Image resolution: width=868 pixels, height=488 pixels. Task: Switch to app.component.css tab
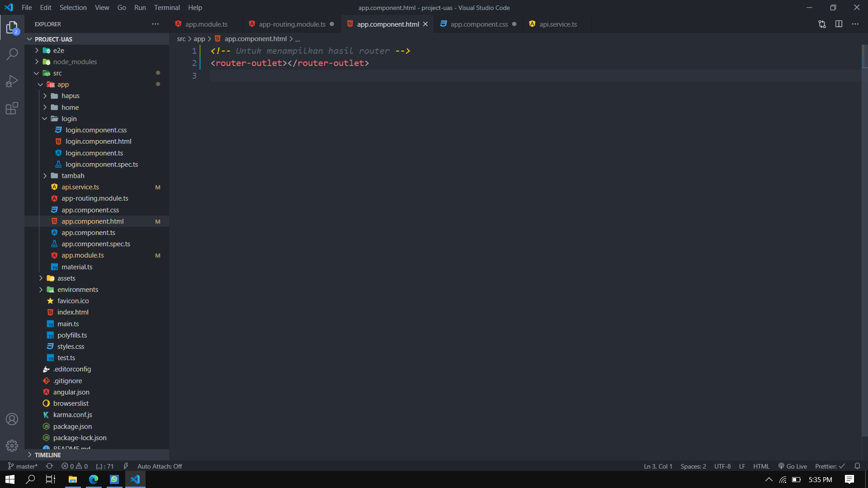tap(479, 24)
